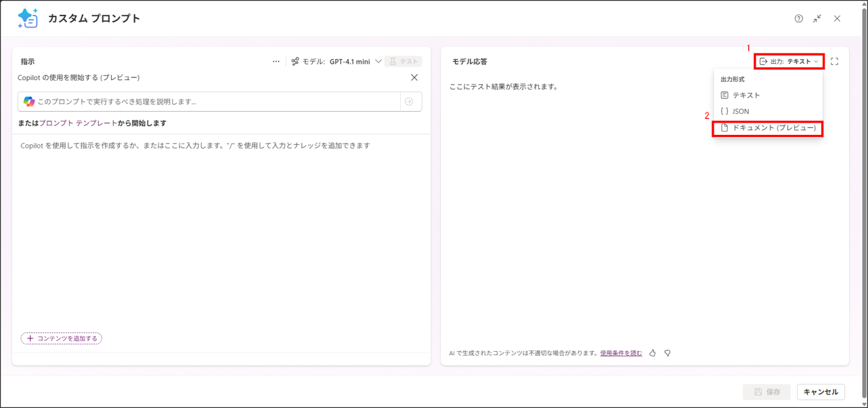Click thumbs up feedback icon
The width and height of the screenshot is (868, 408).
click(653, 353)
